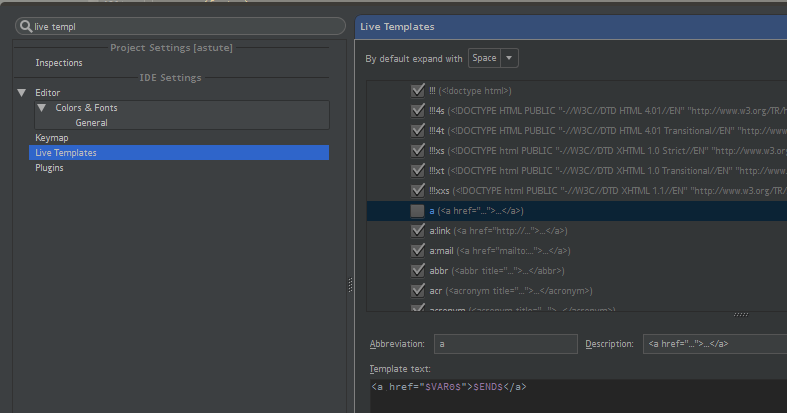The height and width of the screenshot is (413, 787).
Task: Click the search magnifier icon
Action: 25,27
